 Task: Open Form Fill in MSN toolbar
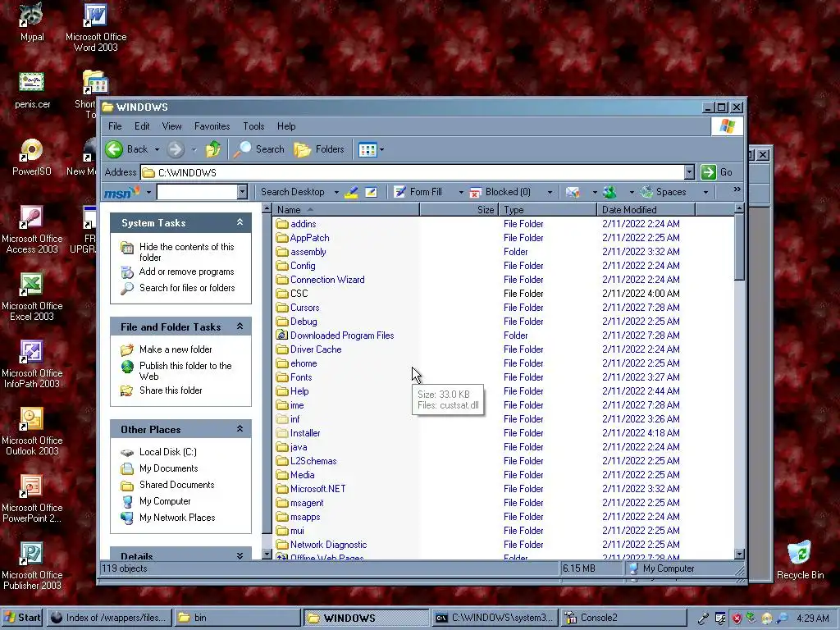pyautogui.click(x=418, y=192)
